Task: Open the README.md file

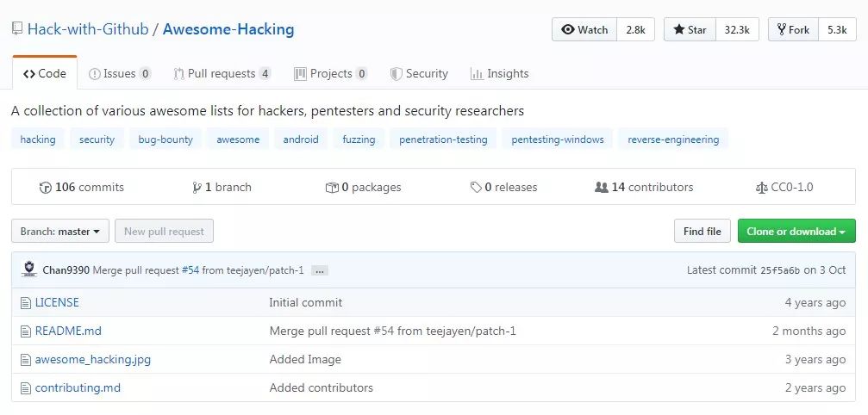Action: tap(68, 331)
